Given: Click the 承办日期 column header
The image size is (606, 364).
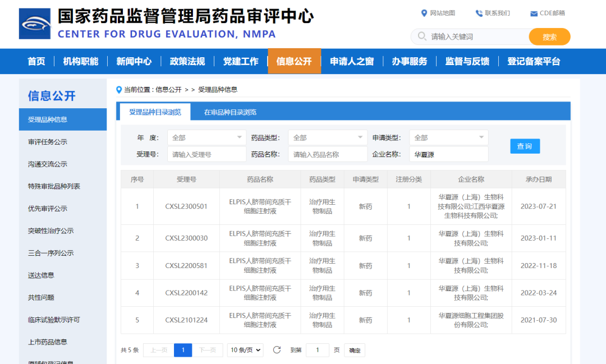Looking at the screenshot, I should coord(538,179).
